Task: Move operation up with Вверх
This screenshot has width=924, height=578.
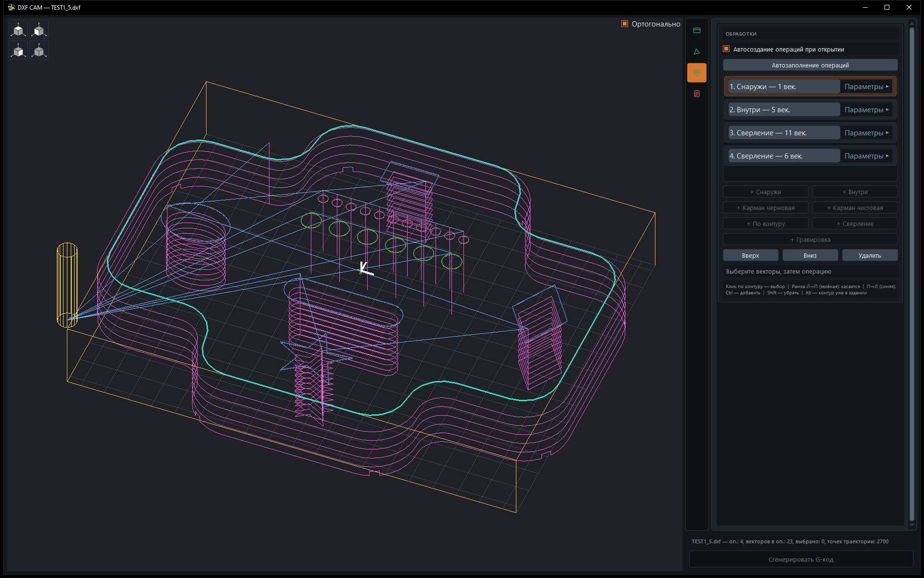Action: pyautogui.click(x=750, y=255)
